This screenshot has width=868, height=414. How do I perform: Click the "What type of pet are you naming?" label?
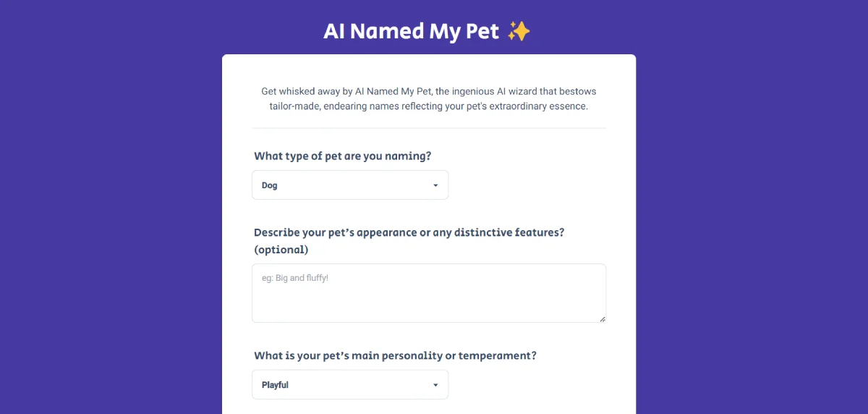[343, 156]
